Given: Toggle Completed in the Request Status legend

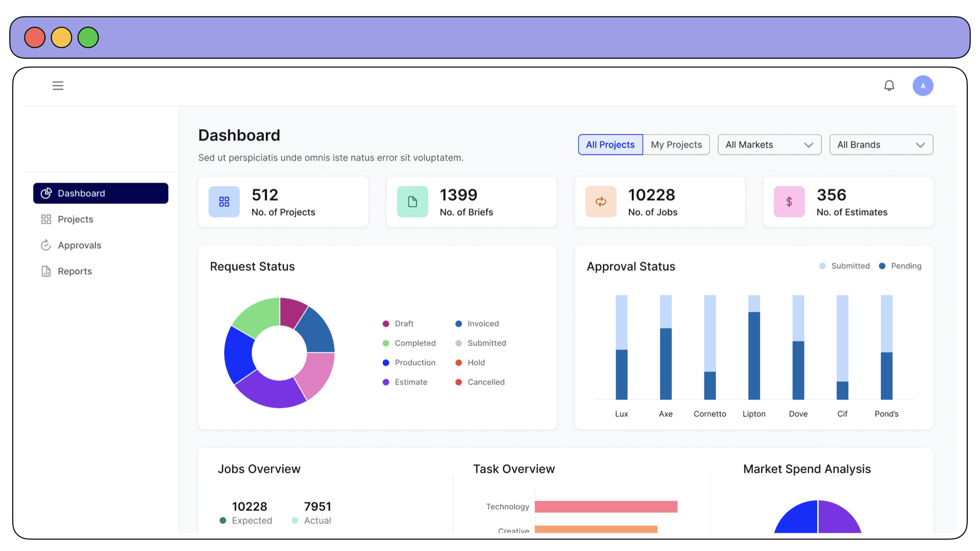Looking at the screenshot, I should tap(409, 343).
